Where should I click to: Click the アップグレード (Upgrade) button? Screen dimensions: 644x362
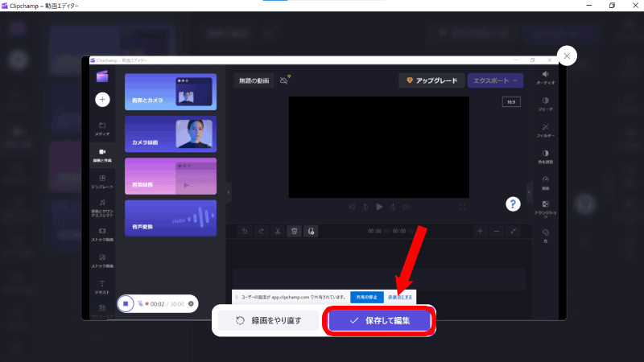pos(431,80)
